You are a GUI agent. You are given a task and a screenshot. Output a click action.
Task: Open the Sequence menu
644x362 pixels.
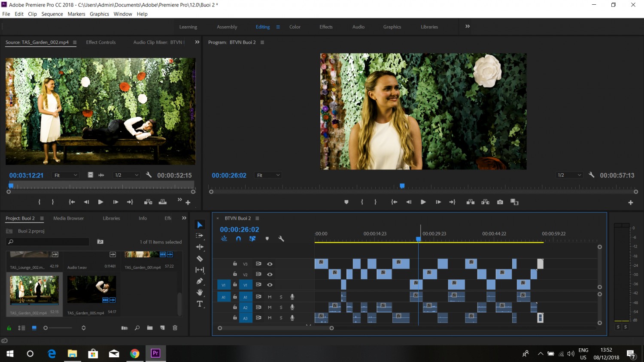click(x=52, y=14)
